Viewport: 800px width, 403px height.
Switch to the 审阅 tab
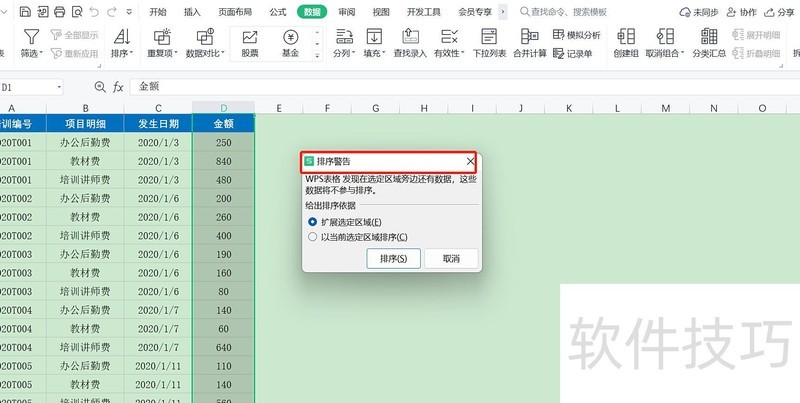point(346,12)
